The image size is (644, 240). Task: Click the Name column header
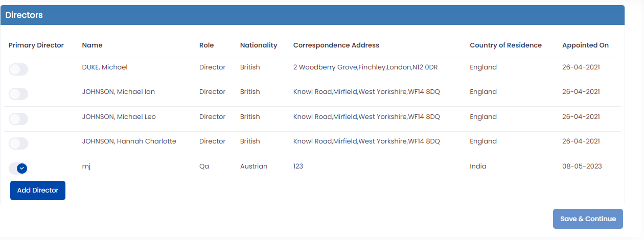[92, 45]
